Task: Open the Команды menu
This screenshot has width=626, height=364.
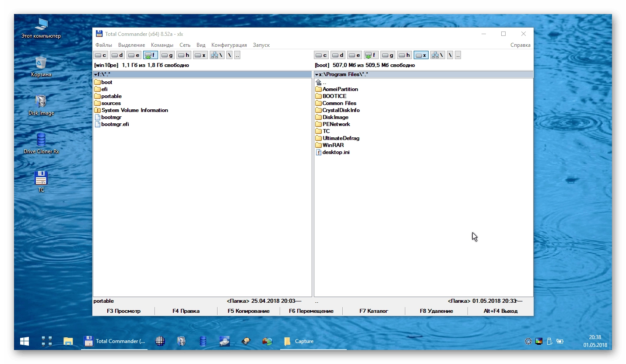Action: point(162,45)
